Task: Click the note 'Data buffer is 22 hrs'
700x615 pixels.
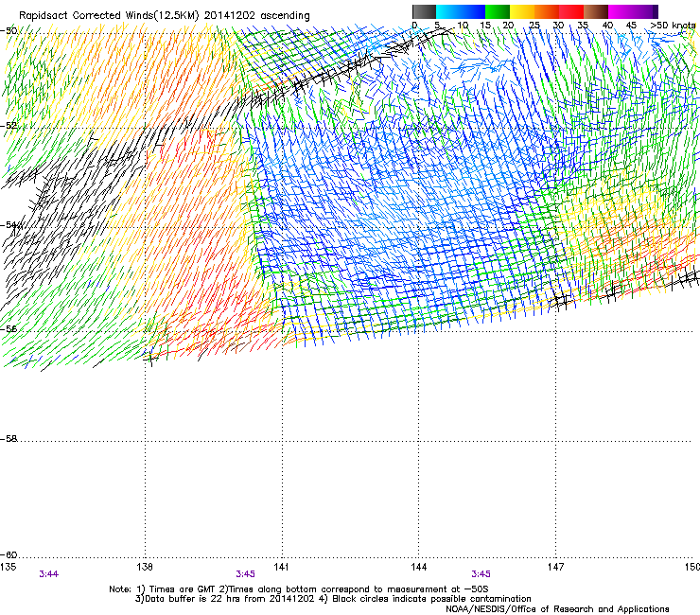Action: (x=193, y=599)
